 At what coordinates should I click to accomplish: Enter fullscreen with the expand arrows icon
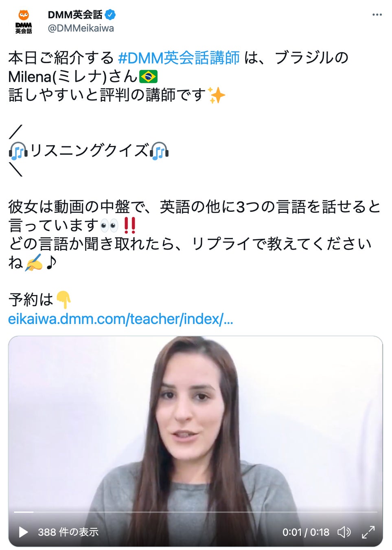tap(368, 532)
